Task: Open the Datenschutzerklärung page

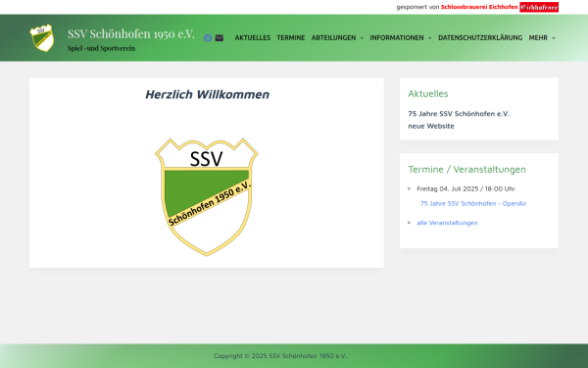Action: coord(480,38)
